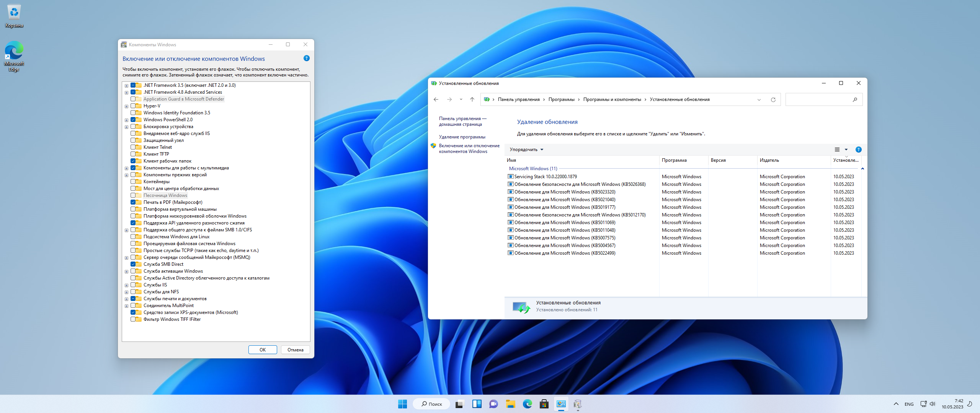Go forward in the Installed Updates window
The height and width of the screenshot is (413, 980).
click(x=449, y=99)
